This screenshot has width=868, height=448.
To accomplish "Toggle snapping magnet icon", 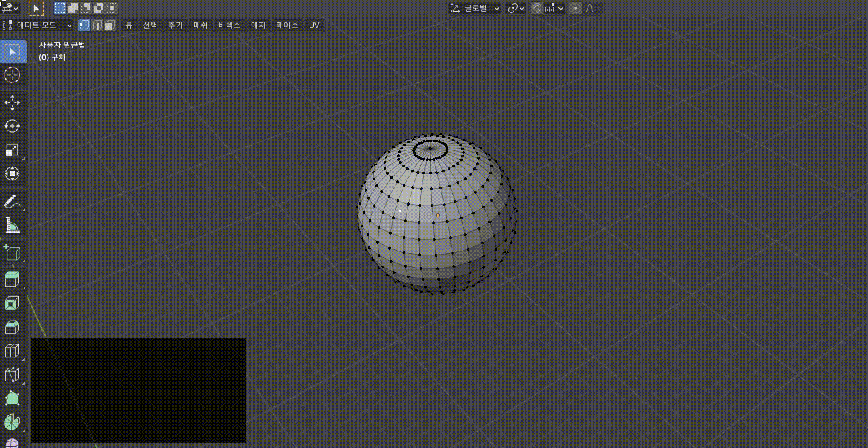I will [537, 8].
